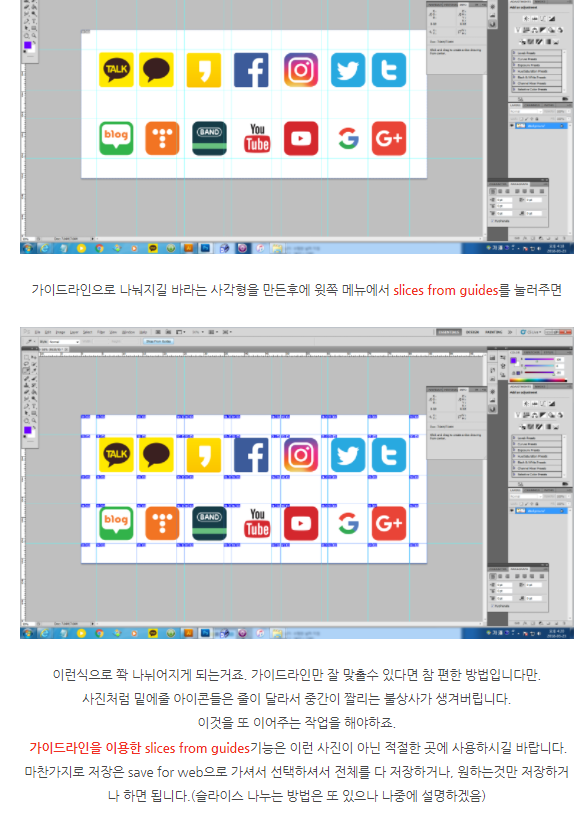The width and height of the screenshot is (579, 822).
Task: Select the Eyedropper tool in lower Photoshop toolbox
Action: tap(34, 370)
